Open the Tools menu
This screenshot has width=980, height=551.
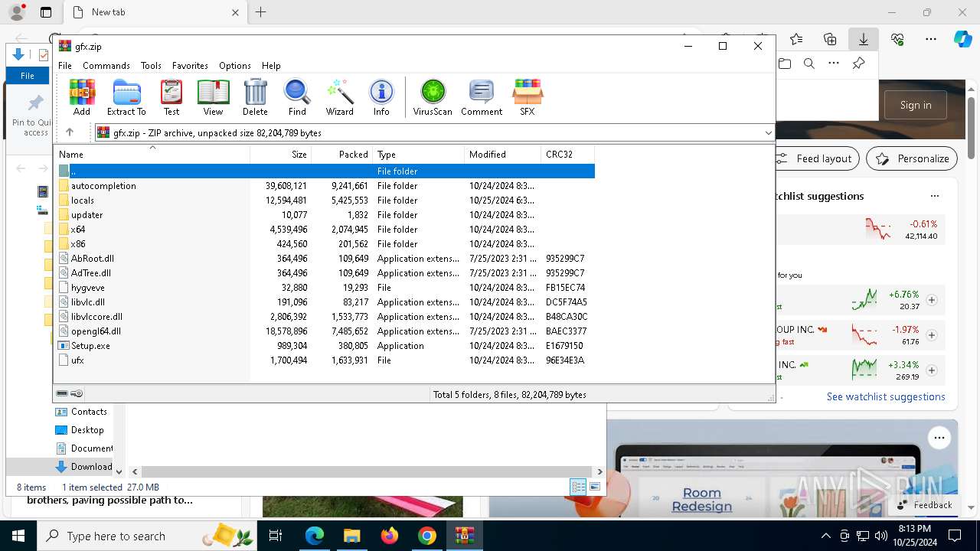coord(151,66)
